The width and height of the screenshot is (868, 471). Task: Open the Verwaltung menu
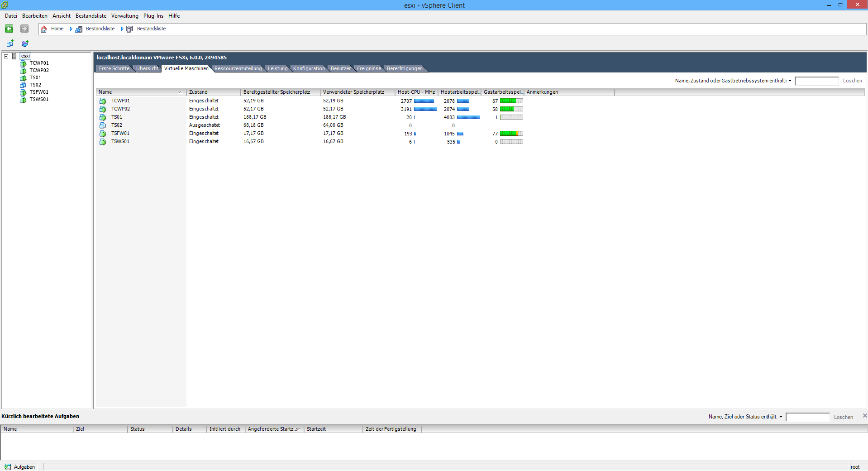tap(125, 16)
